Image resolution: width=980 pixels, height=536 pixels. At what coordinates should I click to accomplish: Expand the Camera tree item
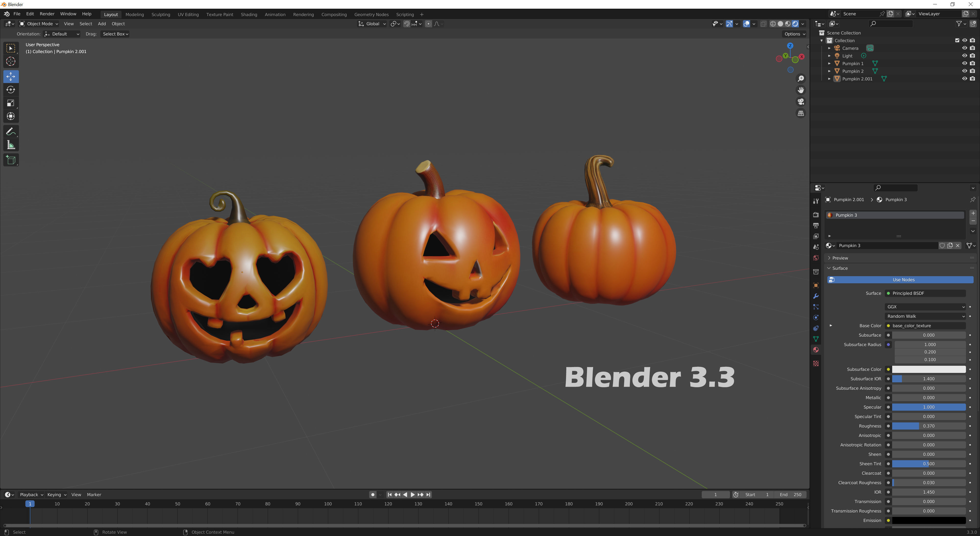829,48
